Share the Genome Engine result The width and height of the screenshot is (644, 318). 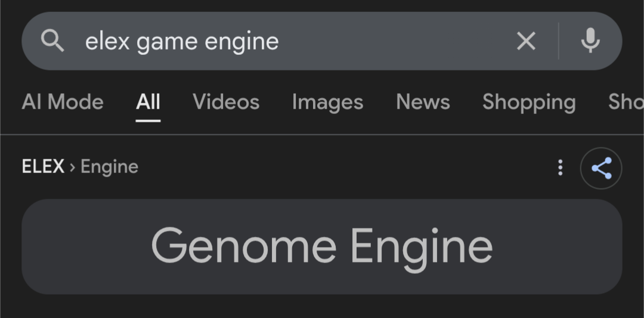[x=601, y=168]
